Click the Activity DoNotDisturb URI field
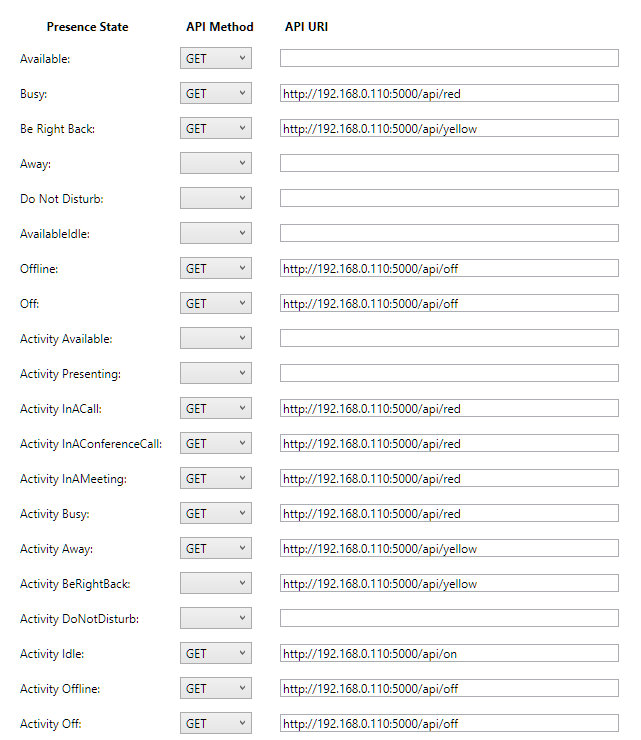Screen dimensions: 641x740 tap(449, 618)
